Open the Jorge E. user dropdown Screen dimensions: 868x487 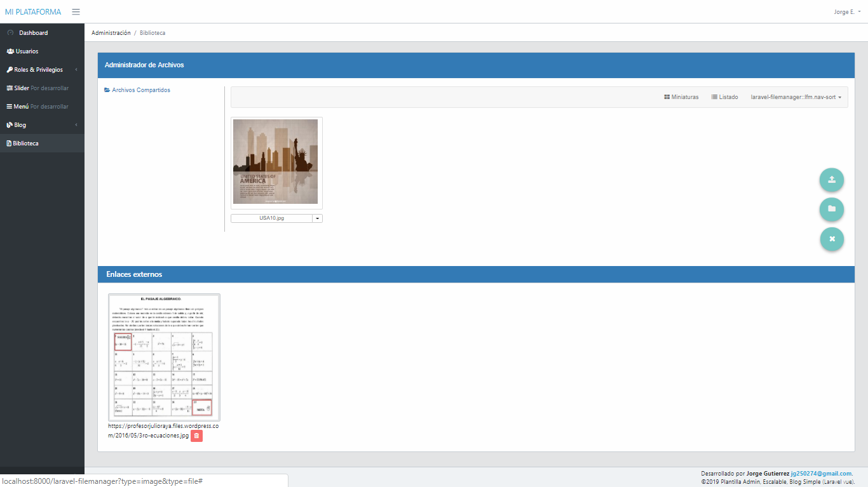click(848, 11)
